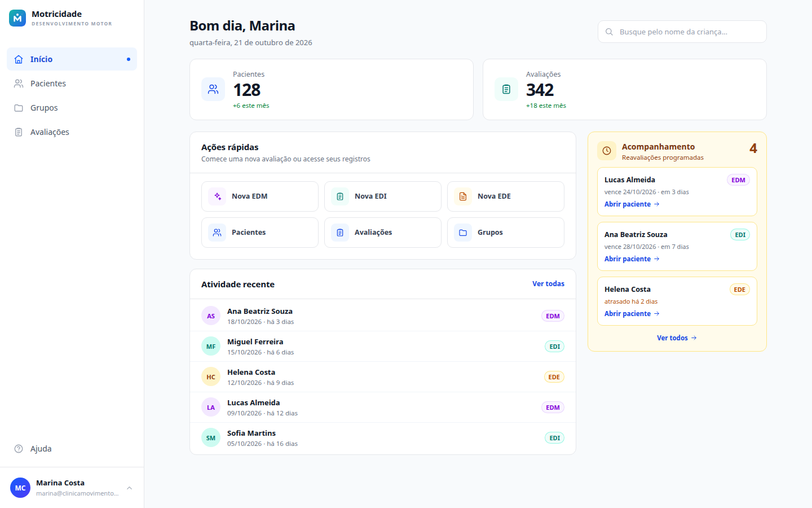The image size is (812, 508).
Task: Click the Nova EDE document icon
Action: (463, 196)
